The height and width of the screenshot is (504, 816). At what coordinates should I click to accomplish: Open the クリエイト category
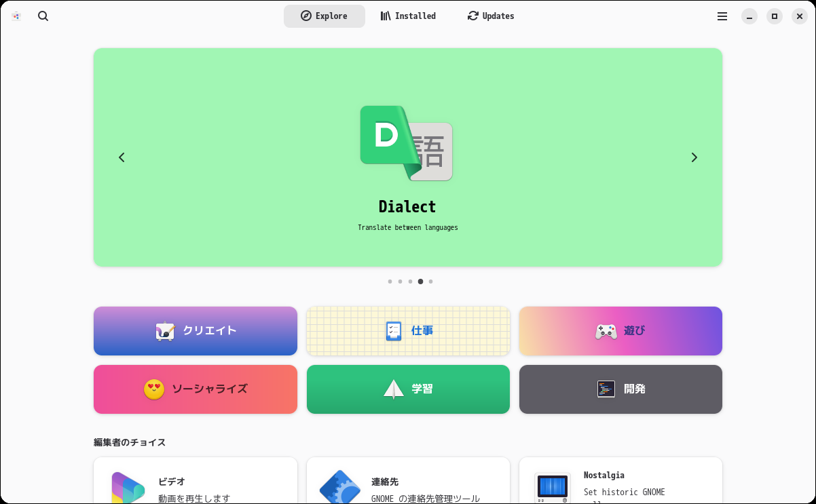[196, 331]
